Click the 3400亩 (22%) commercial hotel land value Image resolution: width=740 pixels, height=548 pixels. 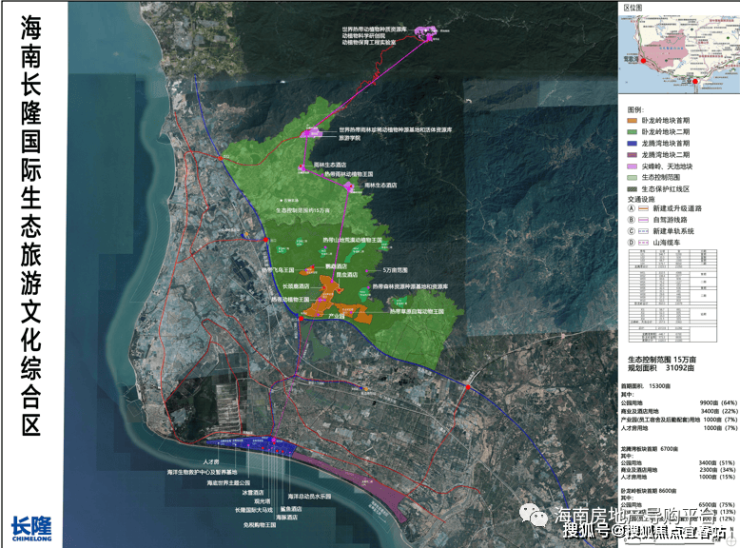[x=718, y=411]
